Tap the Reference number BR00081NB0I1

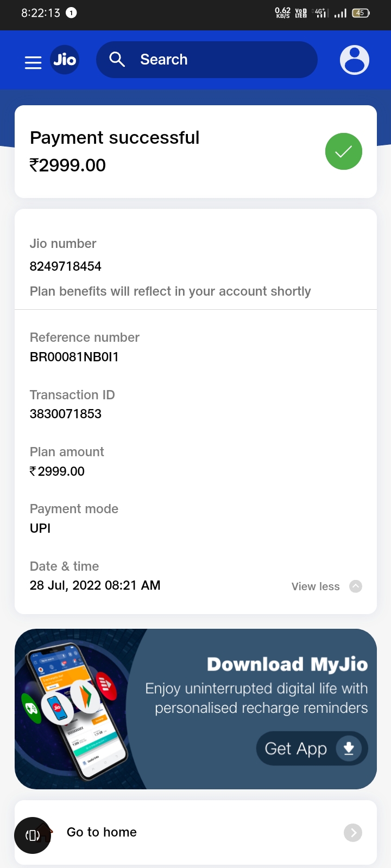pos(74,357)
